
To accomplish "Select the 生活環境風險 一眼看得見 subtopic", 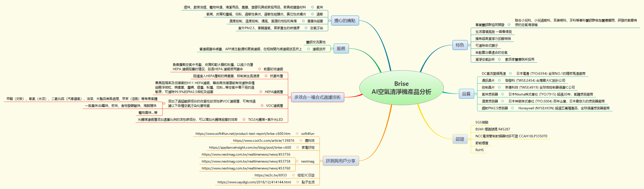I will pyautogui.click(x=493, y=32).
